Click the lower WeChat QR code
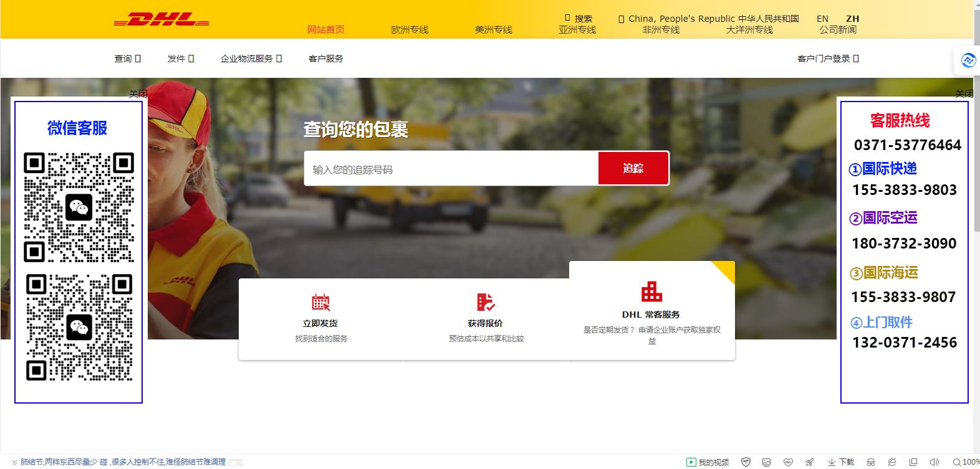 [x=79, y=328]
